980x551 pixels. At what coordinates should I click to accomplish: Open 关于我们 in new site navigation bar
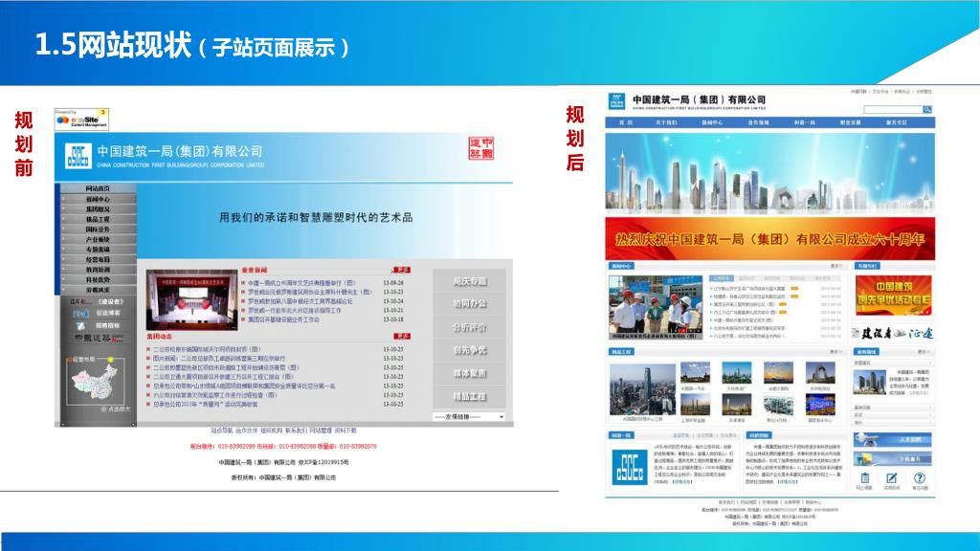pyautogui.click(x=666, y=122)
